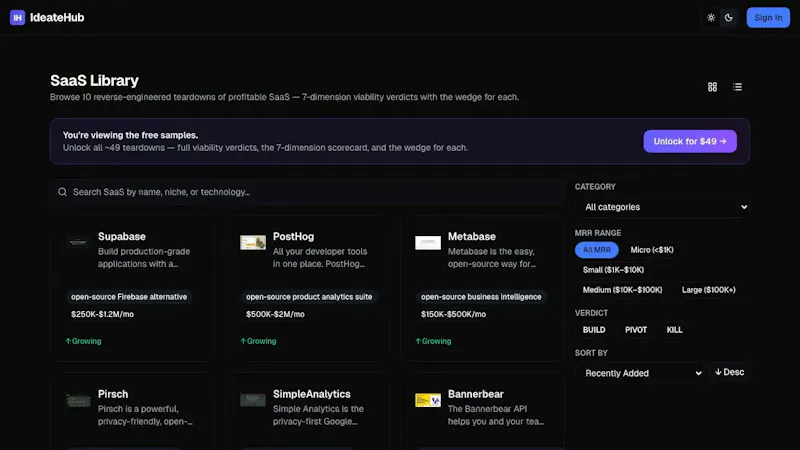Viewport: 800px width, 450px height.
Task: Click the $250K-$1.2M/mo revenue label
Action: pyautogui.click(x=103, y=314)
